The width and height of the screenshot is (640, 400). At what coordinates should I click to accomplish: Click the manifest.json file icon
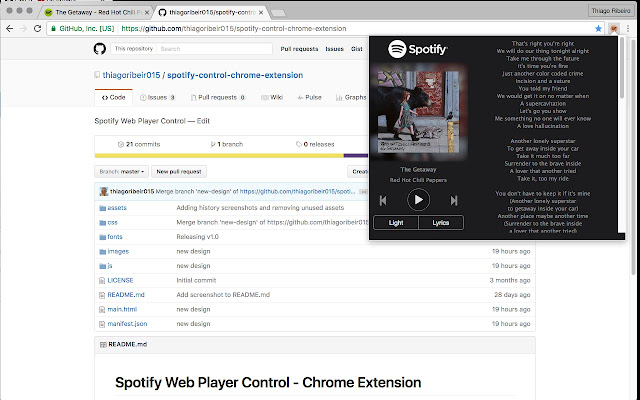102,324
